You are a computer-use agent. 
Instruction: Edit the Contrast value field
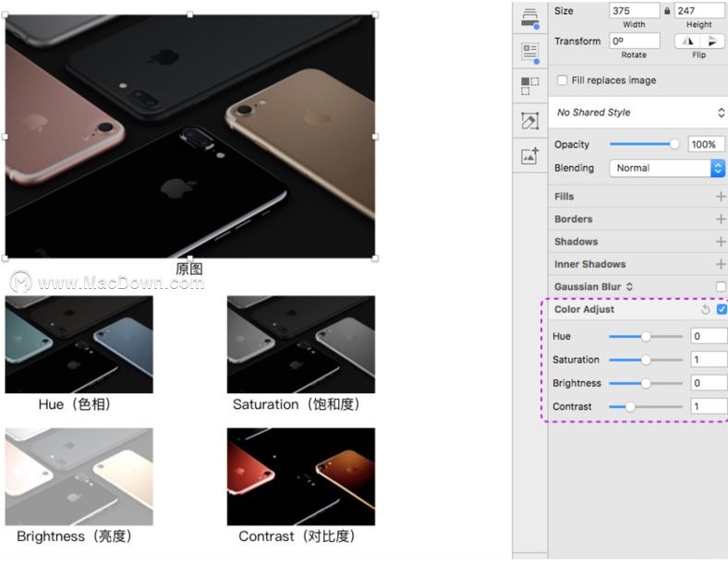tap(709, 406)
